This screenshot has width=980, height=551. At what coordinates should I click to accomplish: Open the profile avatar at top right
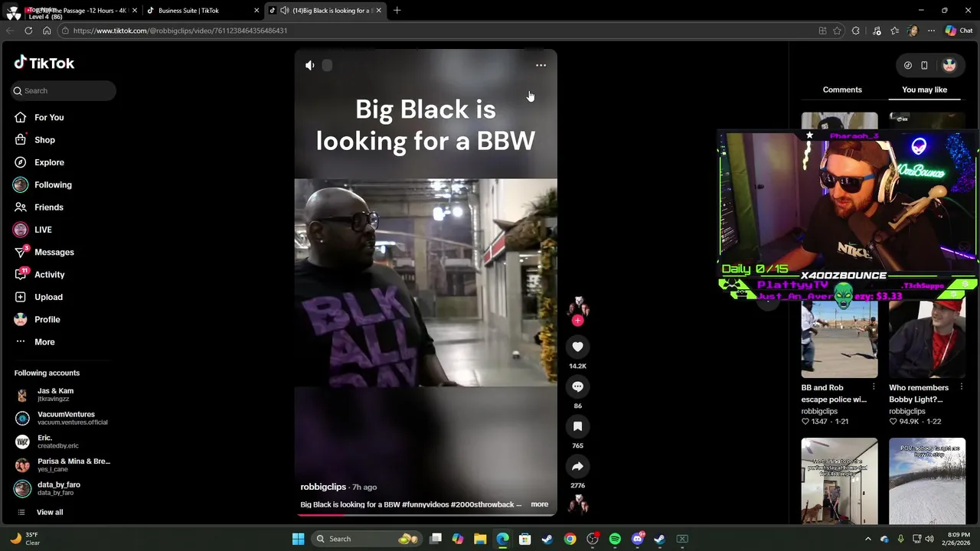(949, 65)
